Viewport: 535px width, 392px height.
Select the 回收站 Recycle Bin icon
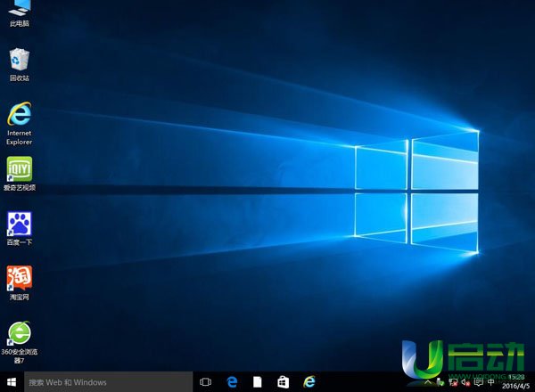click(19, 61)
